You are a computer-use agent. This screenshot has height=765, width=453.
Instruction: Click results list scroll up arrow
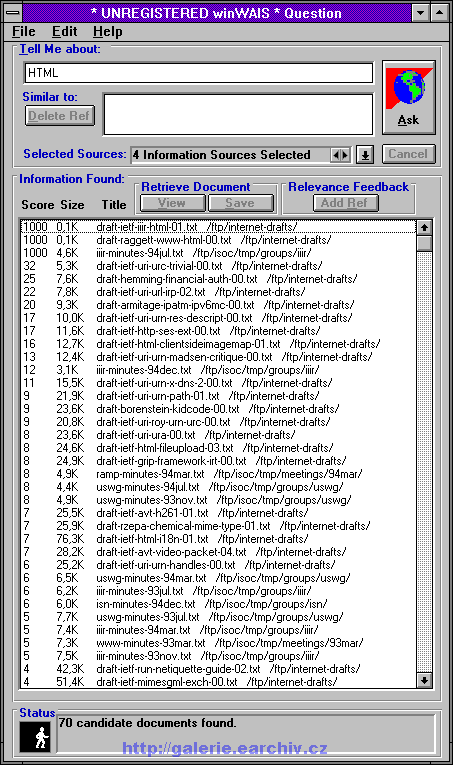click(424, 227)
